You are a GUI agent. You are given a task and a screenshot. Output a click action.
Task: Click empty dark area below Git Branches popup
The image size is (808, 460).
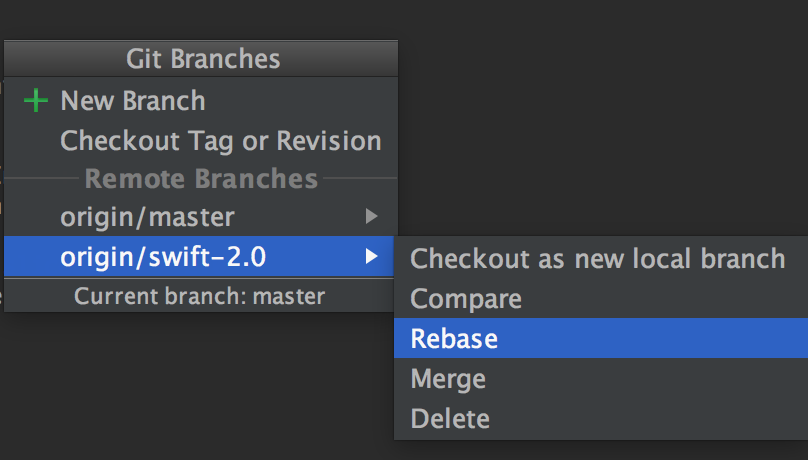coord(196,386)
